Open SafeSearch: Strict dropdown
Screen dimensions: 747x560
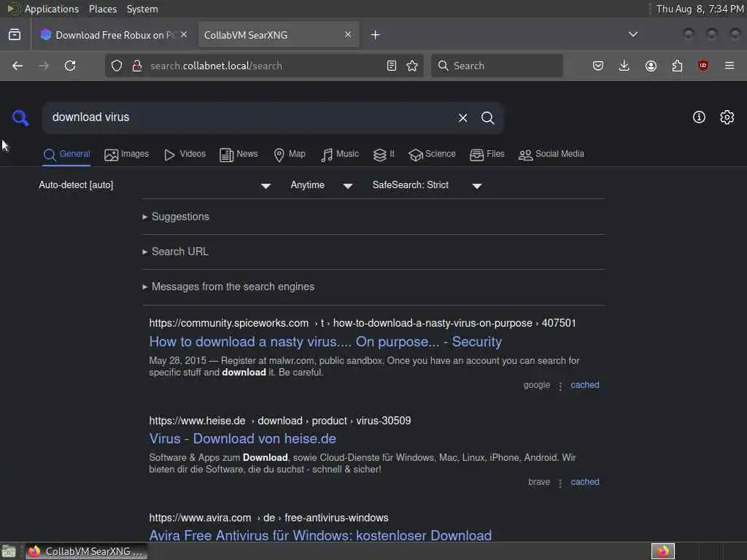click(x=427, y=185)
